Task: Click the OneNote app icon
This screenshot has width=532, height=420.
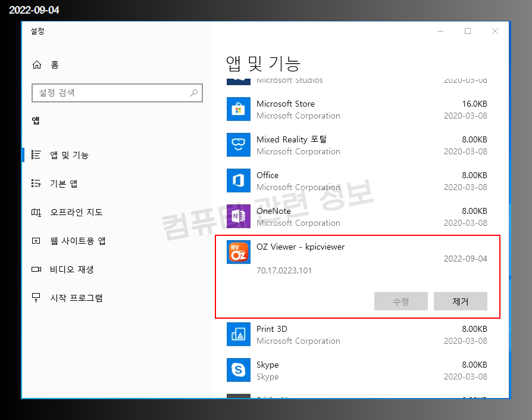Action: [x=239, y=216]
